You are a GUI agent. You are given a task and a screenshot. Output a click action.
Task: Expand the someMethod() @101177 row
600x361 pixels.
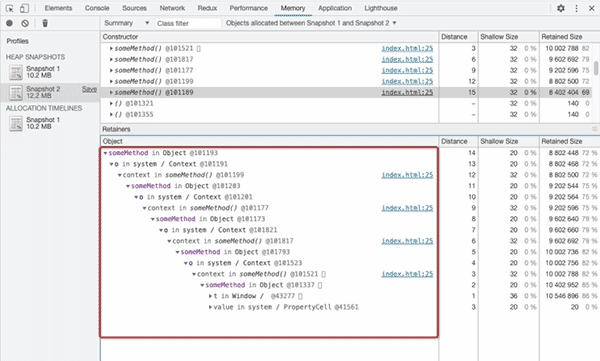111,71
